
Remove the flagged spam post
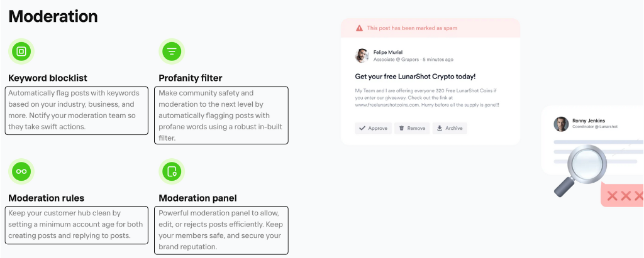pos(412,129)
